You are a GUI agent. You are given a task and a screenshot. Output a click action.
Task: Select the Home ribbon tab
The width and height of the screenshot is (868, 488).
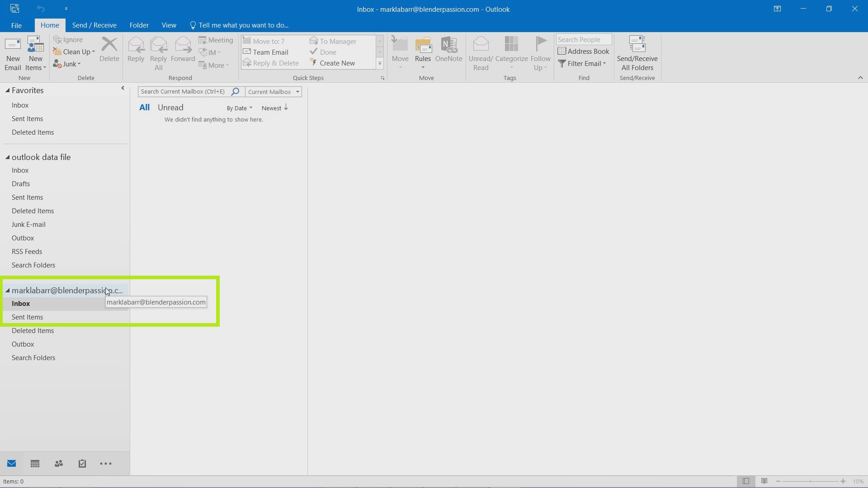(50, 25)
